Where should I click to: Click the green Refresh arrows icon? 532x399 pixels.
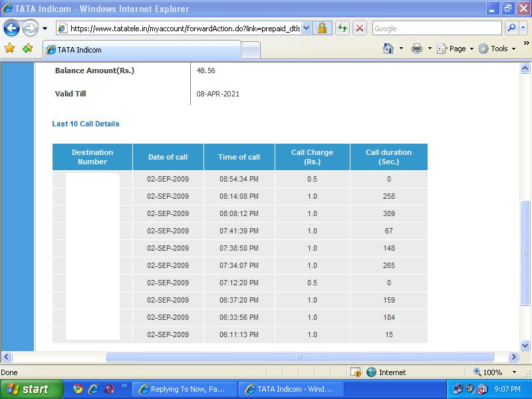click(342, 29)
